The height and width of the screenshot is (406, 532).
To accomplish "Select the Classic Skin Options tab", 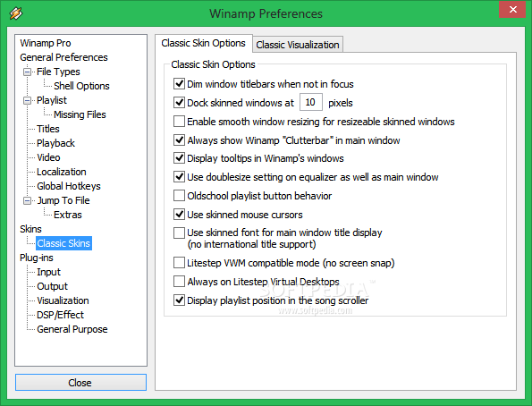I will pyautogui.click(x=203, y=43).
